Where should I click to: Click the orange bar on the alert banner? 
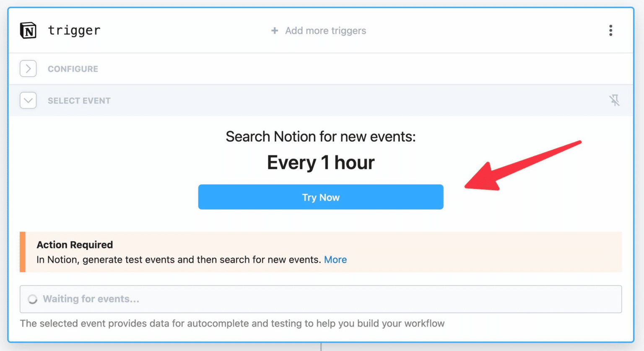pyautogui.click(x=23, y=252)
